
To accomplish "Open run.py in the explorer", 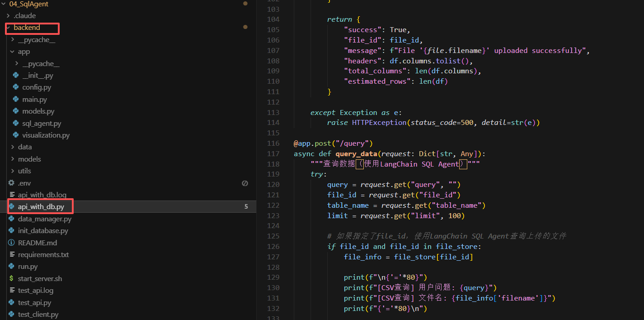I will (x=28, y=267).
